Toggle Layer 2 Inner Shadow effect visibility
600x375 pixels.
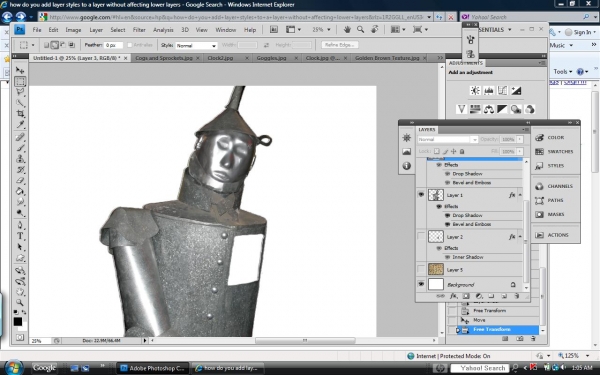coord(447,257)
